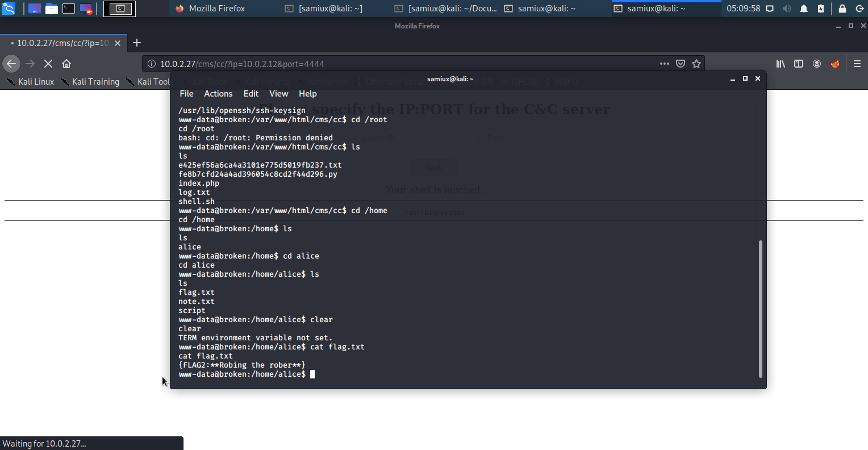
Task: Click the volume speaker tray icon
Action: [787, 9]
